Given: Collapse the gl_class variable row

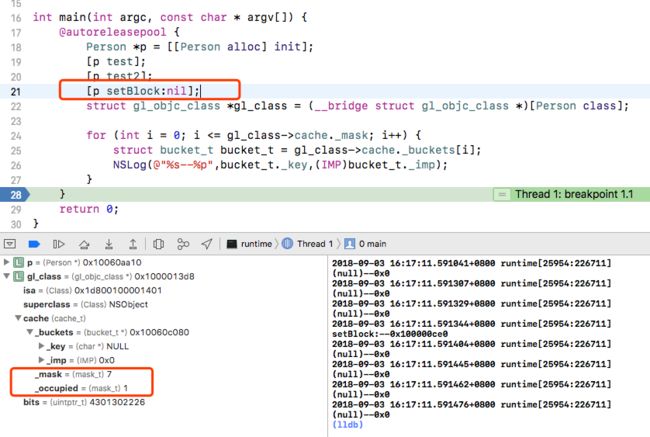Looking at the screenshot, I should coord(7,276).
